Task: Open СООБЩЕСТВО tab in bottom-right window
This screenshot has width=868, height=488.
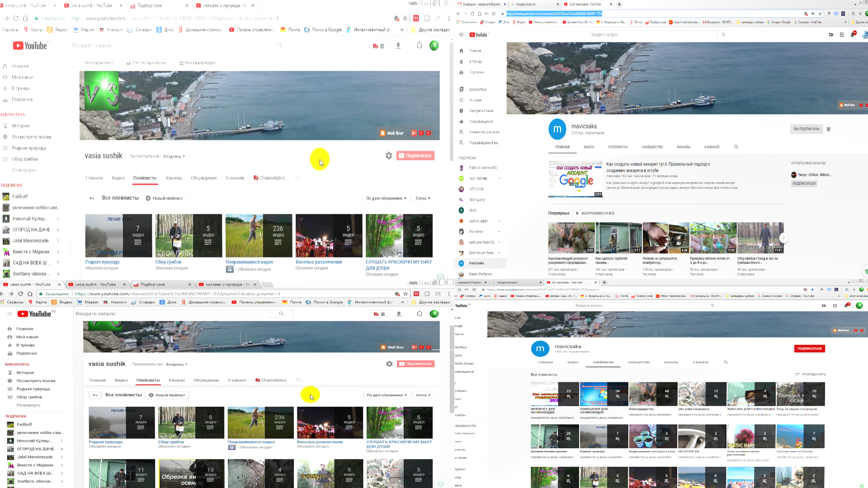Action: [638, 362]
